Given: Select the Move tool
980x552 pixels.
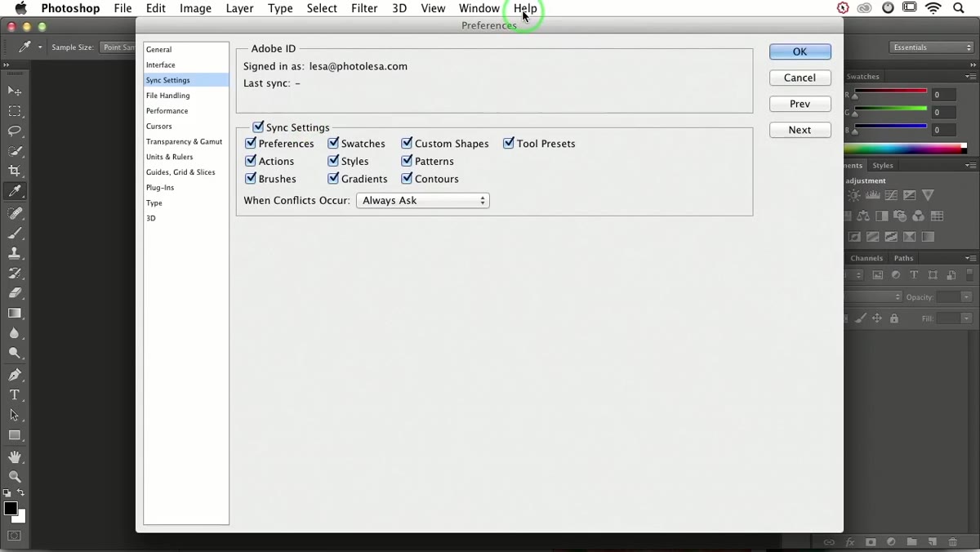Looking at the screenshot, I should [x=15, y=91].
